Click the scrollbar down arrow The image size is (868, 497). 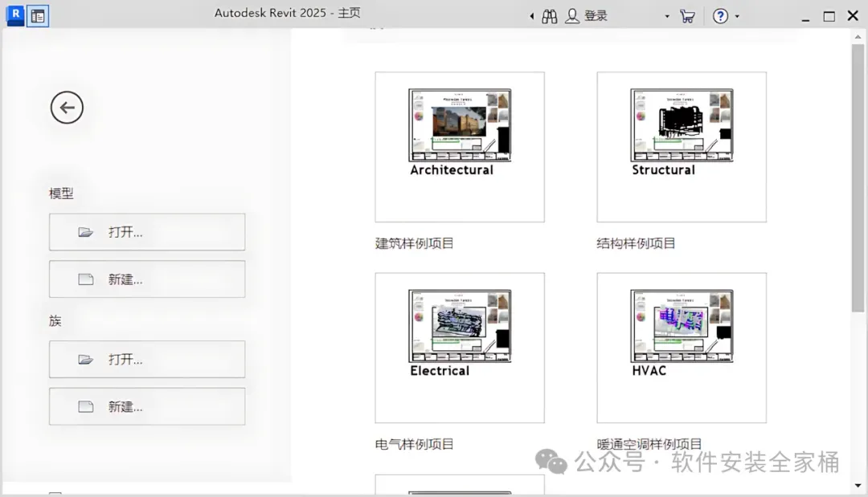coord(858,486)
